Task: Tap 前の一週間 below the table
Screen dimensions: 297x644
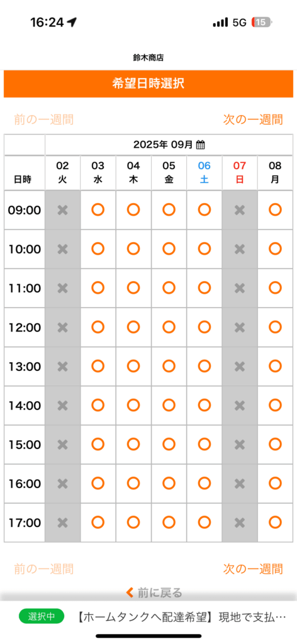Action: (x=44, y=569)
